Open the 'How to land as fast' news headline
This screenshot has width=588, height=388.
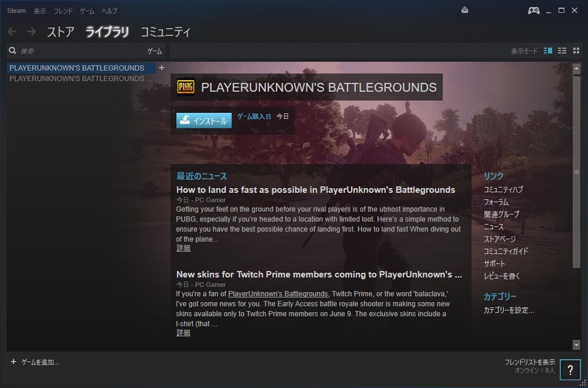pos(316,190)
